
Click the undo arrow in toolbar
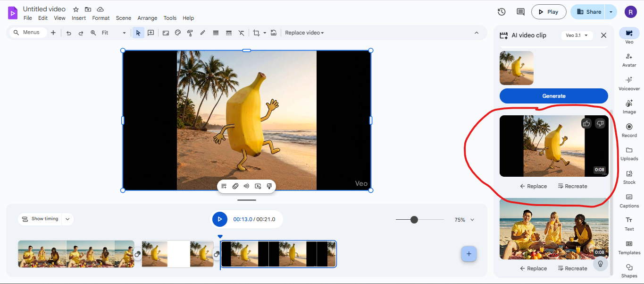(x=69, y=33)
